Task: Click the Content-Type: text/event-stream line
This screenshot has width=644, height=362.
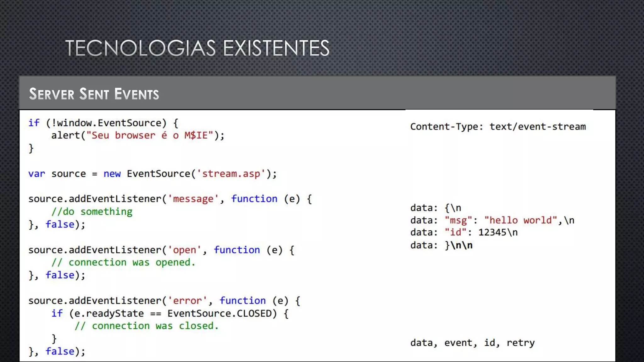Action: click(498, 127)
